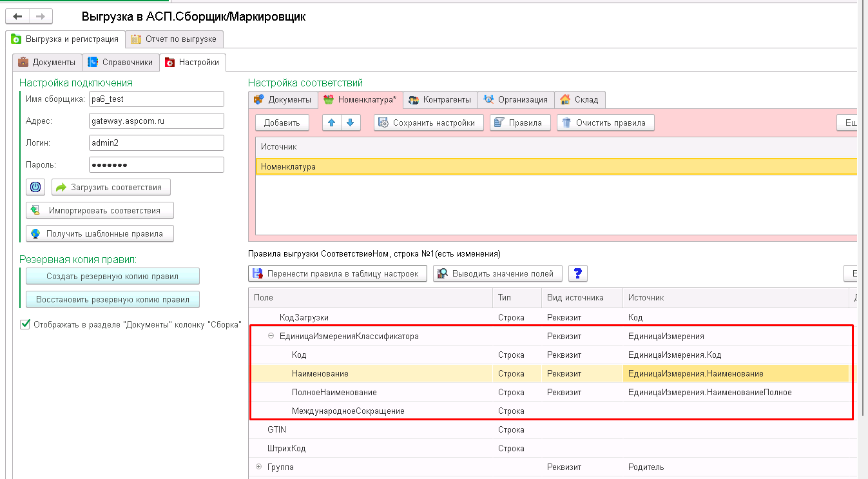Click Импортировать соответствия button
The height and width of the screenshot is (479, 868).
pos(100,210)
